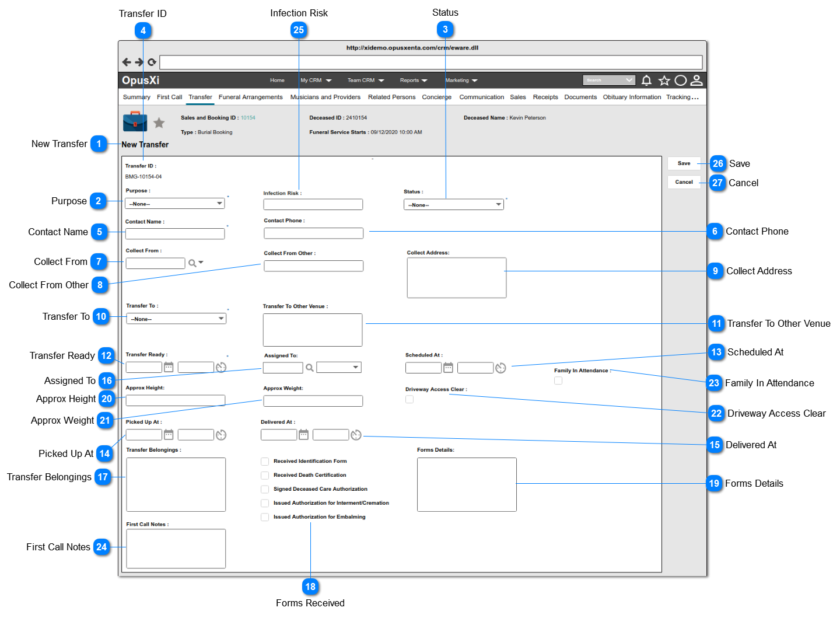The width and height of the screenshot is (840, 618).
Task: Open the Delivered At calendar picker
Action: pos(303,435)
